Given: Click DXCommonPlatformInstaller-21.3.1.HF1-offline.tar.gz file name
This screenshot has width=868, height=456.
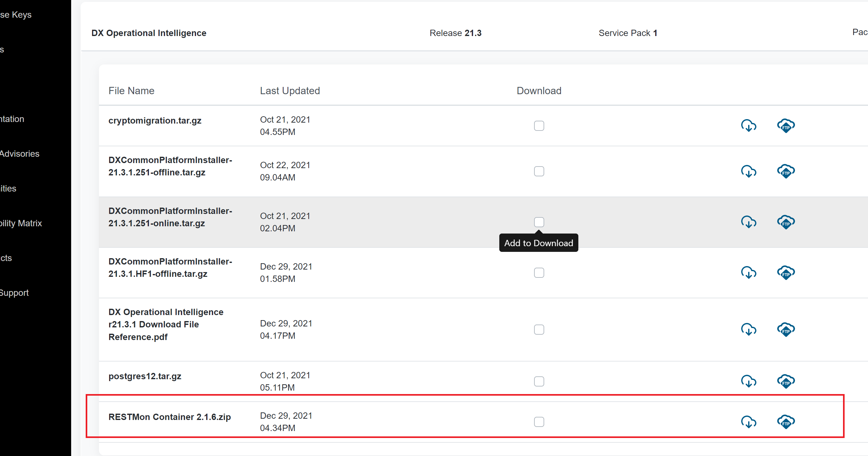Looking at the screenshot, I should (170, 267).
